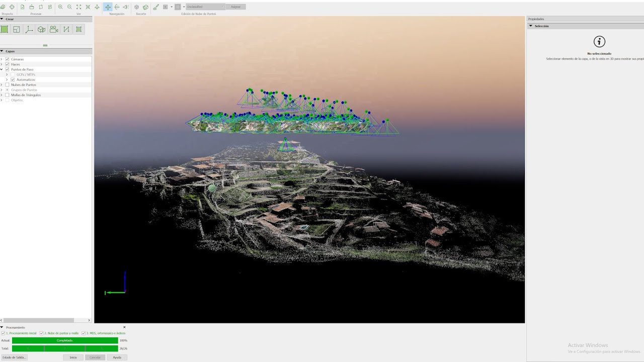Select the brush tool in point cloud editing
Image resolution: width=644 pixels, height=362 pixels.
click(156, 7)
